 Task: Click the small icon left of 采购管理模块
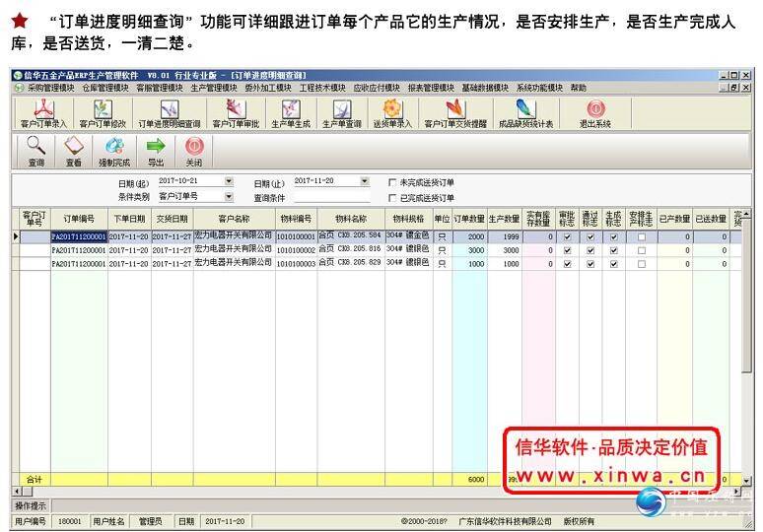point(19,88)
